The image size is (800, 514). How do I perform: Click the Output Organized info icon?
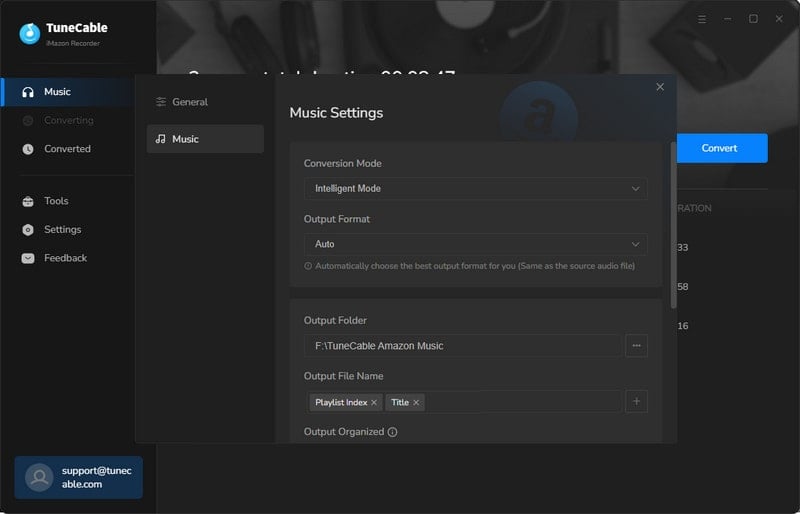coord(392,432)
